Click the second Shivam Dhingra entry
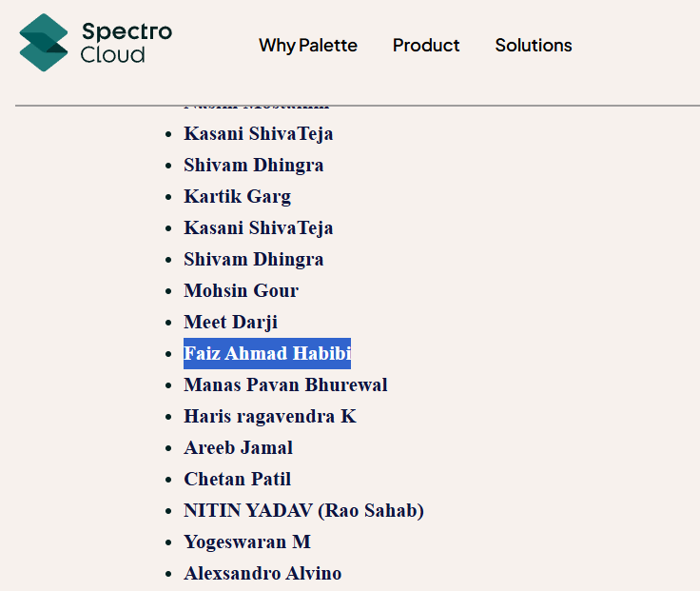The image size is (700, 591). click(253, 260)
